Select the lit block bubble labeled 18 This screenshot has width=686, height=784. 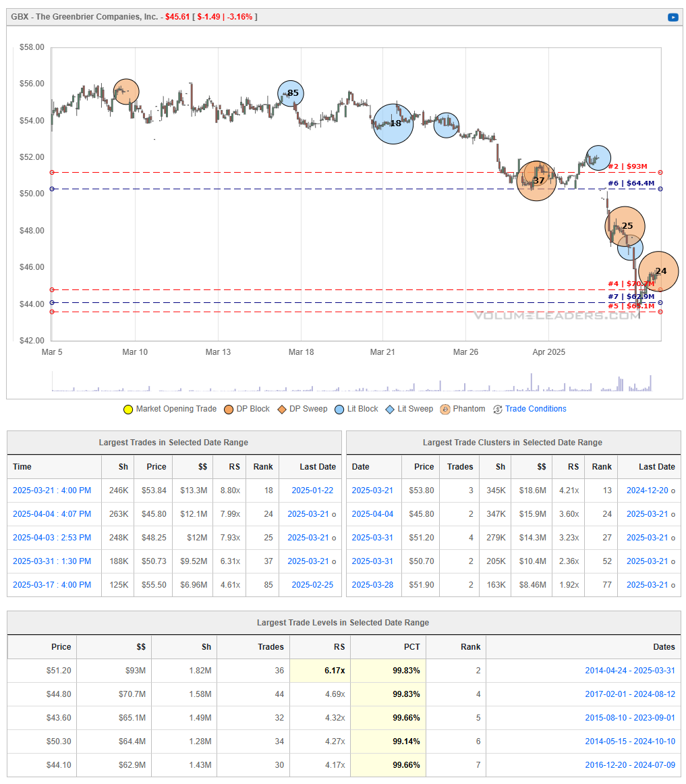(x=393, y=124)
